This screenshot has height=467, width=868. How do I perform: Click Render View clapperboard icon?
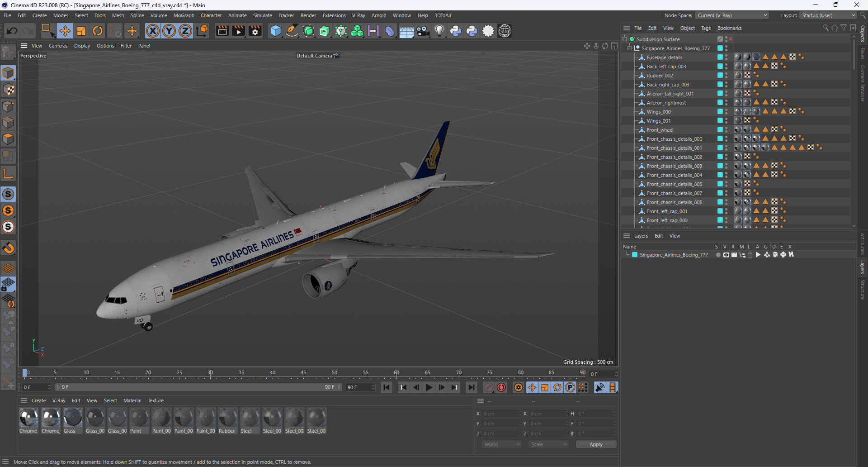pos(222,31)
